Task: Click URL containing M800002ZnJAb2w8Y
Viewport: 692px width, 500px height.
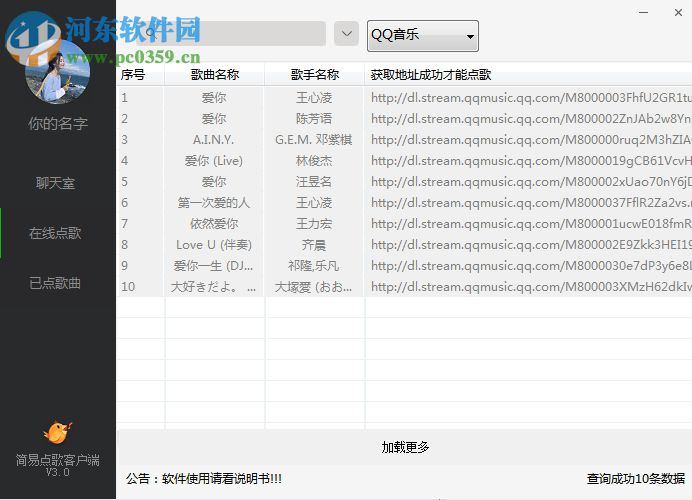Action: click(x=531, y=119)
